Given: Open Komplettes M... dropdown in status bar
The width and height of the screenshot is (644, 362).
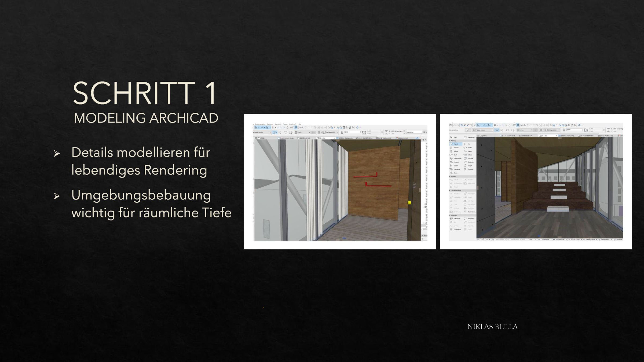Looking at the screenshot, I should 559,239.
